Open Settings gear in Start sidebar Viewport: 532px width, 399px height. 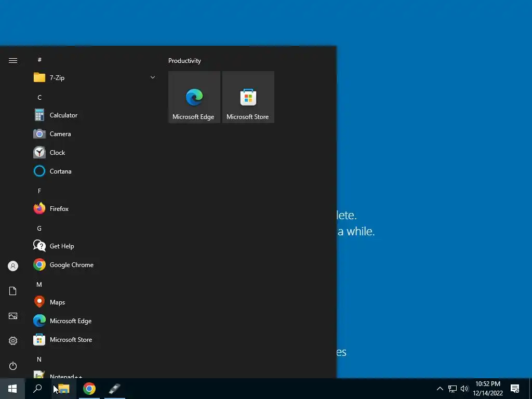tap(13, 341)
